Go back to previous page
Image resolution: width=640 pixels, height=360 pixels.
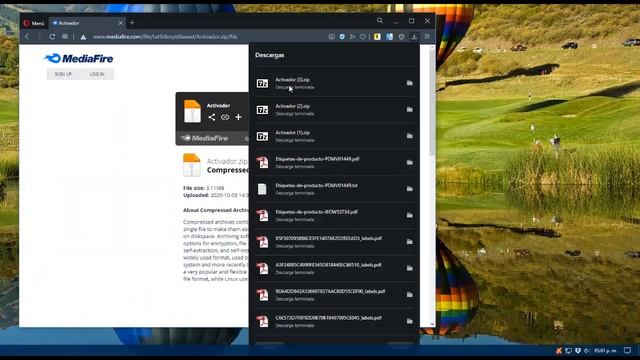click(27, 37)
